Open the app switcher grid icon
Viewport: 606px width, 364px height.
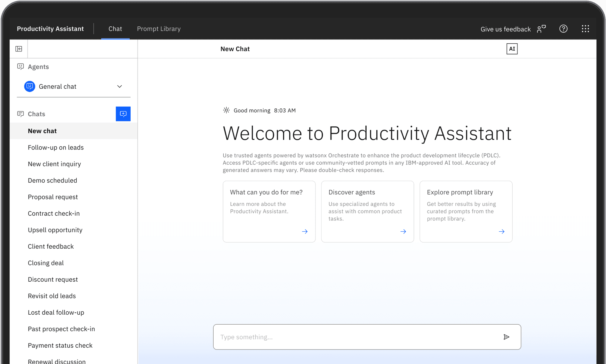click(x=585, y=29)
